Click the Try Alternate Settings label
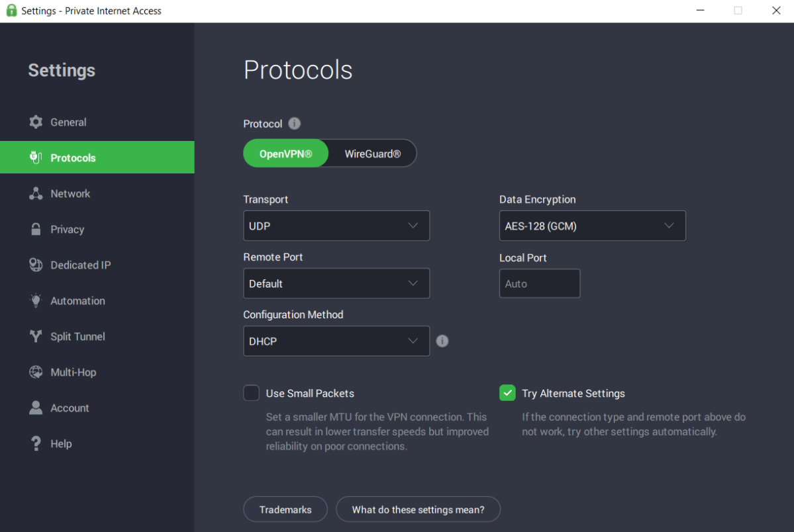Image resolution: width=794 pixels, height=532 pixels. pos(573,393)
